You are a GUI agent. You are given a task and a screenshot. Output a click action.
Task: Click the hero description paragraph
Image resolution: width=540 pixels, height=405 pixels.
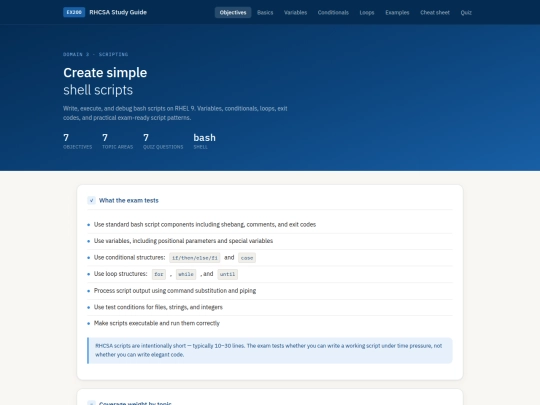(175, 113)
